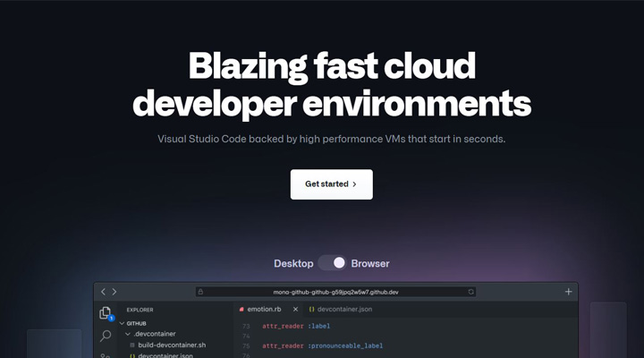Image resolution: width=644 pixels, height=358 pixels.
Task: Select the Desktop label
Action: [x=293, y=263]
